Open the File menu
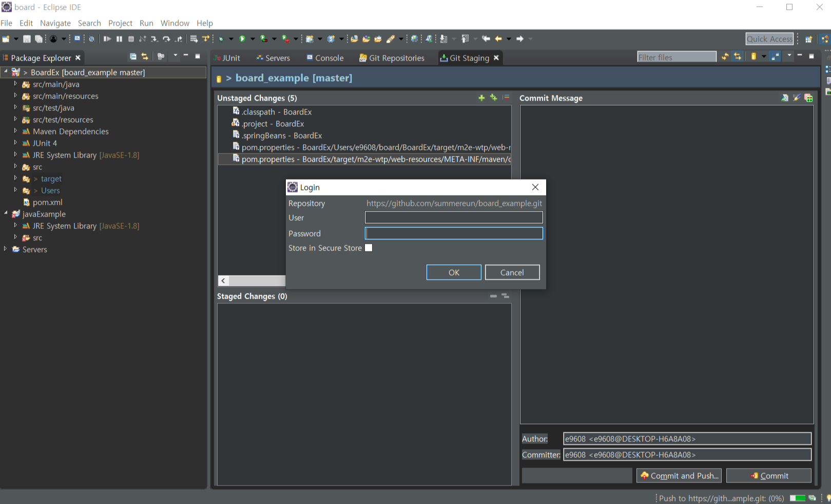 7,23
